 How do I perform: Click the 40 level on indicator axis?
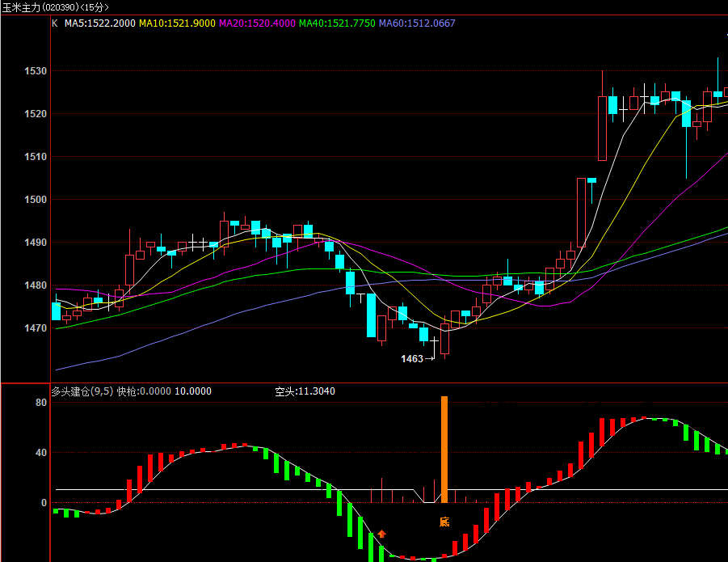(41, 452)
